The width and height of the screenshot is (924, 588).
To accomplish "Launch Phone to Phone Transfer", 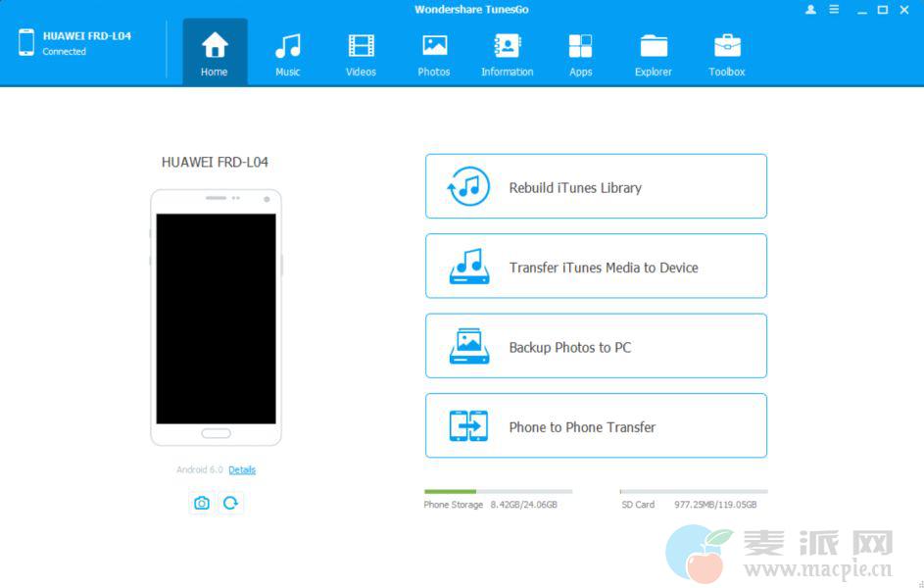I will point(596,426).
